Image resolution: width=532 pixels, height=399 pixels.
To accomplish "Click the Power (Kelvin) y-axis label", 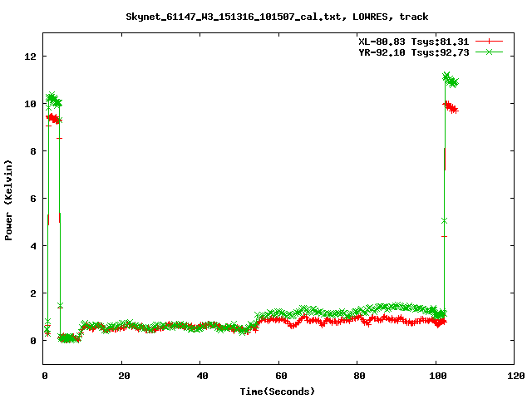I will pos(9,199).
